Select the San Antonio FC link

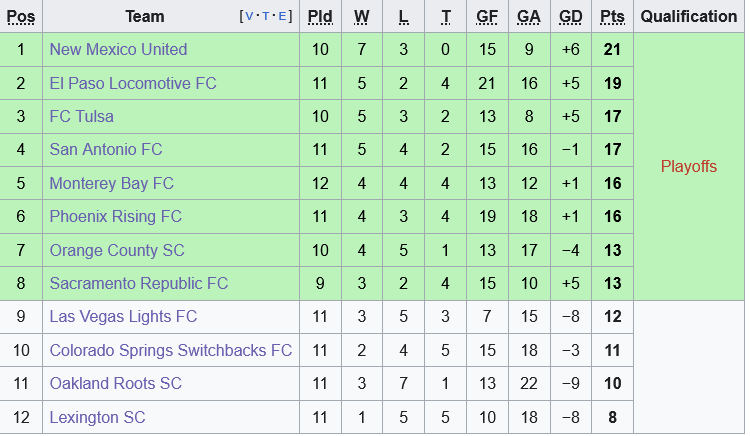coord(106,150)
